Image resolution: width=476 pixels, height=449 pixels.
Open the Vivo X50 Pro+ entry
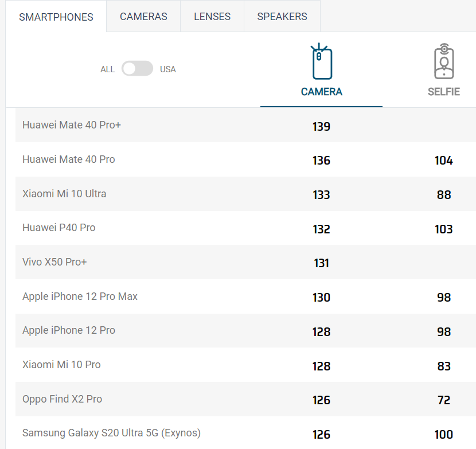(x=55, y=262)
